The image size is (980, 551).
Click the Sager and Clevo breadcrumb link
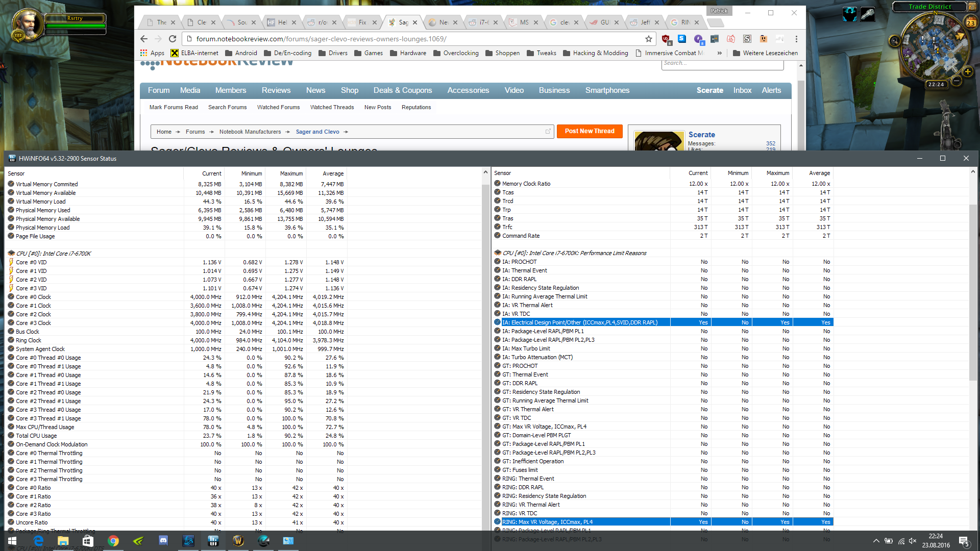click(317, 132)
